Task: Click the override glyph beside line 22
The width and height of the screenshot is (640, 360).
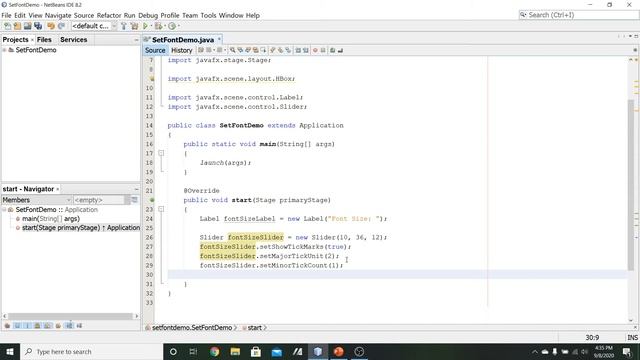Action: [x=151, y=200]
